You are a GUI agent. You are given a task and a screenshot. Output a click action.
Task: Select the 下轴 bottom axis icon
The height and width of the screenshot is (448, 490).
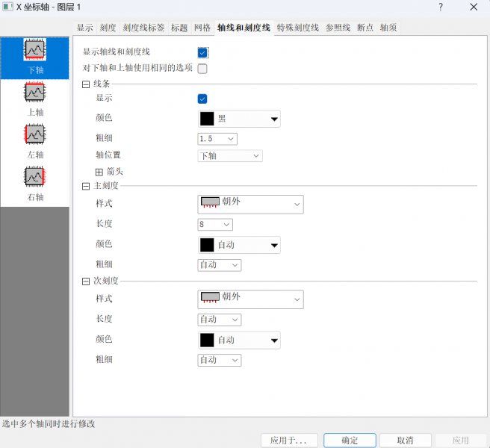(34, 50)
